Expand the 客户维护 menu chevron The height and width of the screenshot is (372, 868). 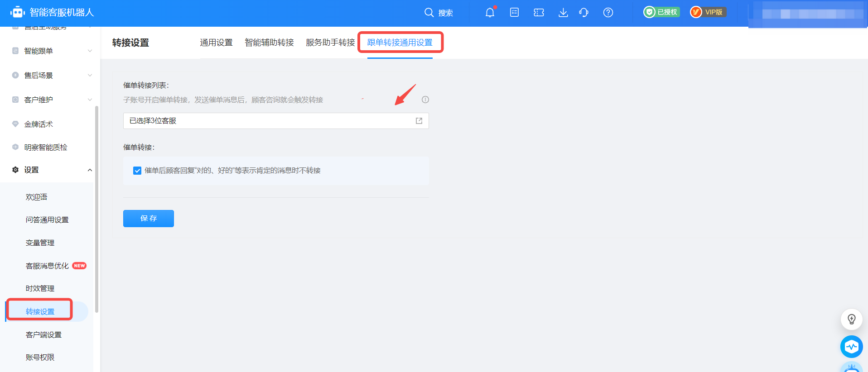point(90,100)
